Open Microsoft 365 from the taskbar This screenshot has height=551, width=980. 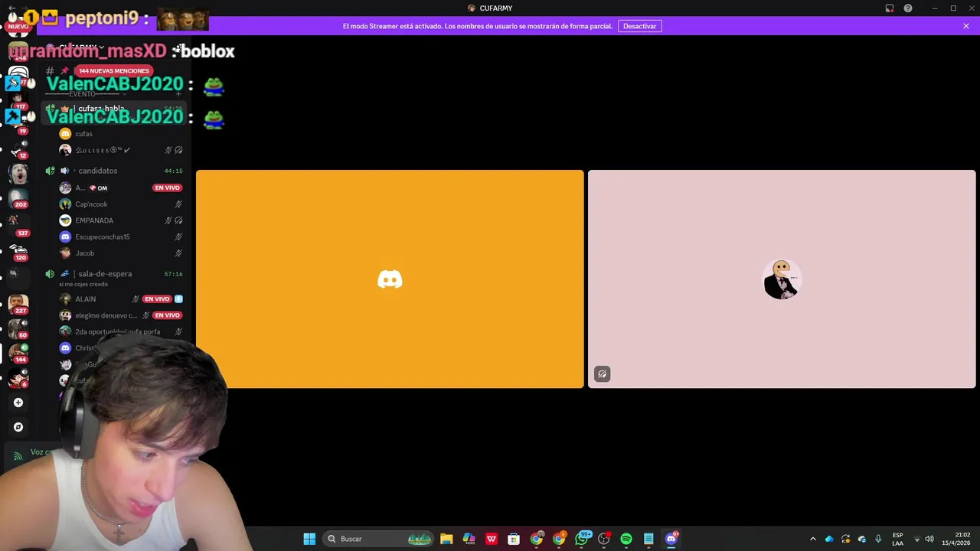[x=469, y=539]
